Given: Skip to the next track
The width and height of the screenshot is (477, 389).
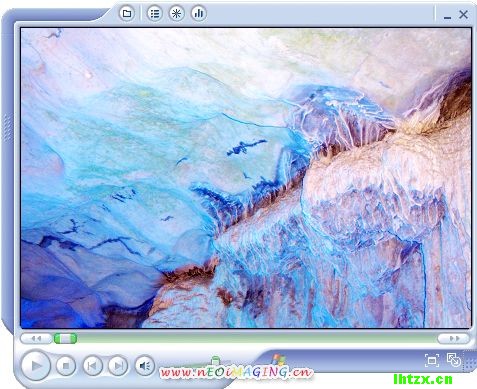Looking at the screenshot, I should pos(118,366).
